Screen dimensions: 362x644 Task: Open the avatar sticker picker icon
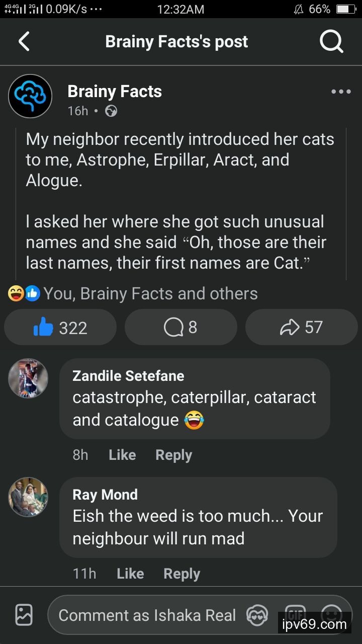pyautogui.click(x=257, y=615)
